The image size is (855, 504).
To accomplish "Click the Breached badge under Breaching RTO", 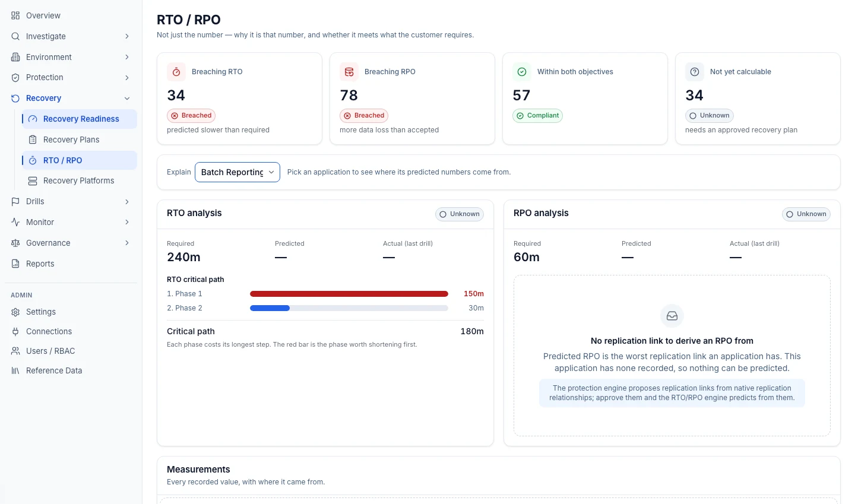I will click(191, 116).
